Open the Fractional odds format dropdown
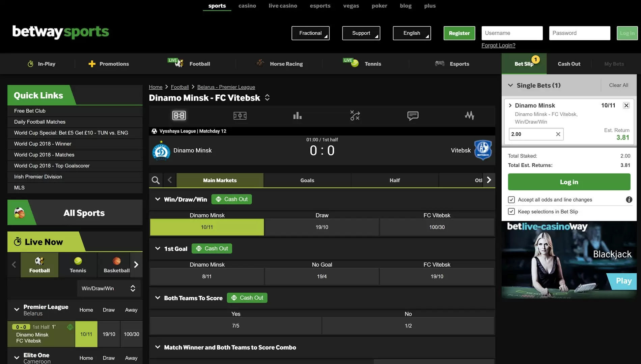641x364 pixels. (310, 33)
